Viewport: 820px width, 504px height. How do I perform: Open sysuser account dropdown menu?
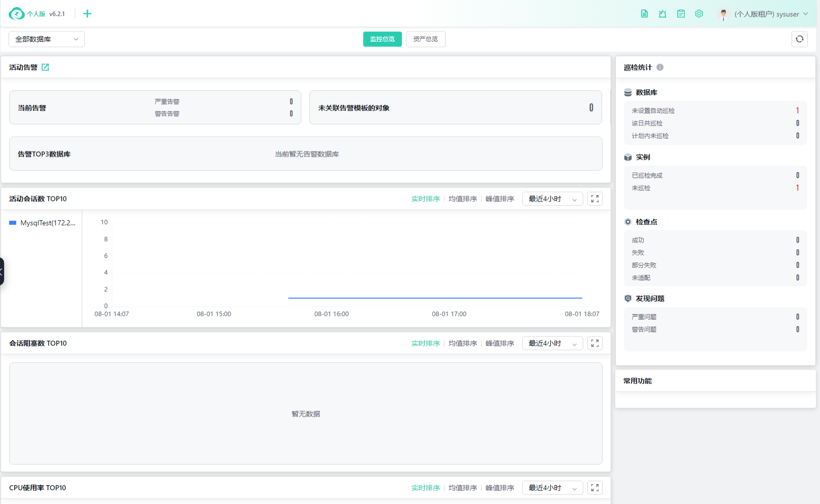pos(771,14)
